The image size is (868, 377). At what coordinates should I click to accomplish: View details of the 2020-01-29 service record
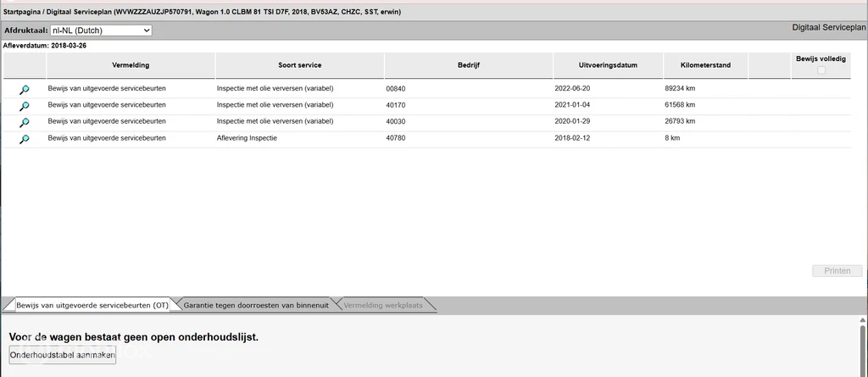[25, 123]
